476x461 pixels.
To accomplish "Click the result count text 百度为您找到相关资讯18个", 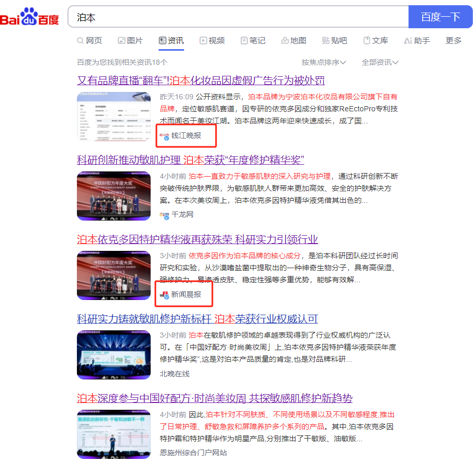I will pos(122,62).
